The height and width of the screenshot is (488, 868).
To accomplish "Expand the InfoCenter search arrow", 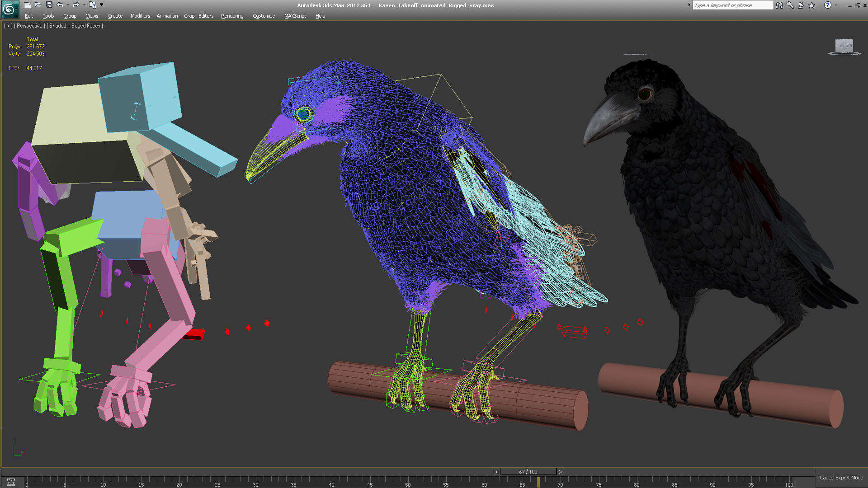I will pyautogui.click(x=689, y=5).
